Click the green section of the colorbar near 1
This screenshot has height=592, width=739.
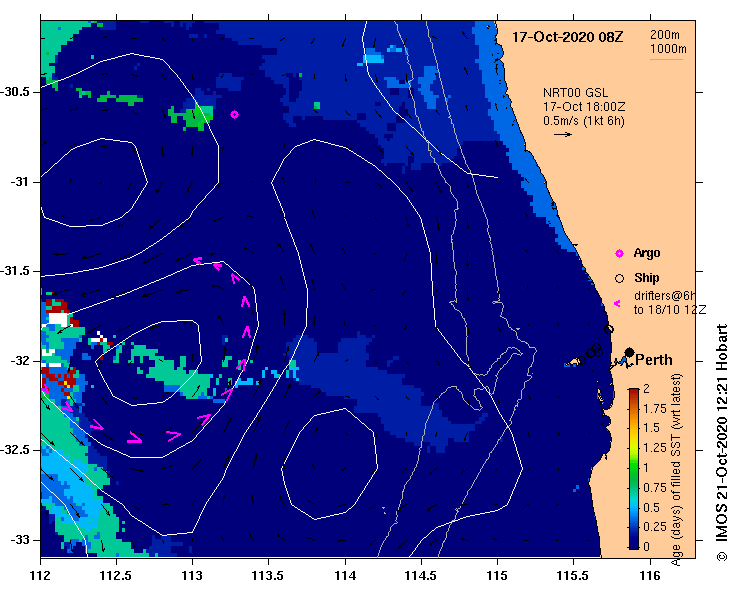pos(634,469)
